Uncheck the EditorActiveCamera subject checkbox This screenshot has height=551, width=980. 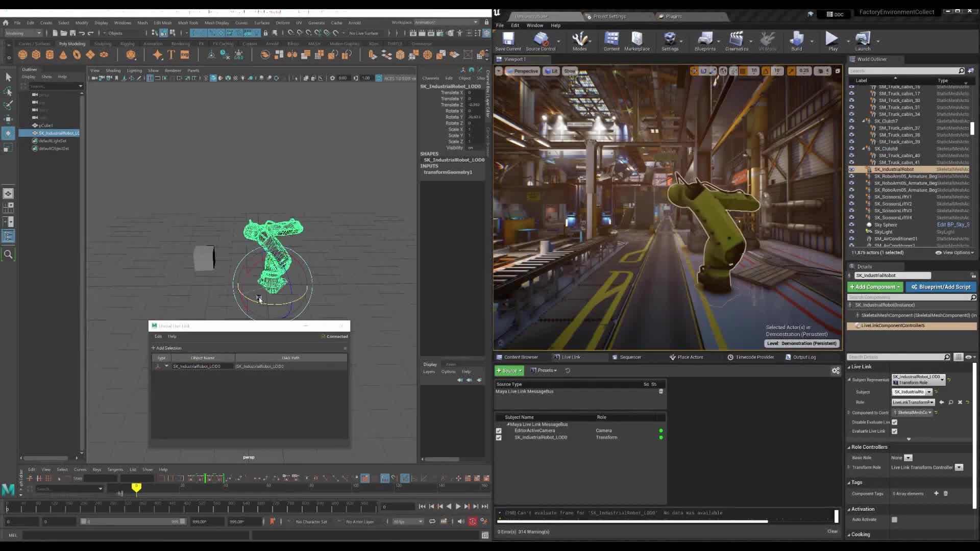point(499,431)
